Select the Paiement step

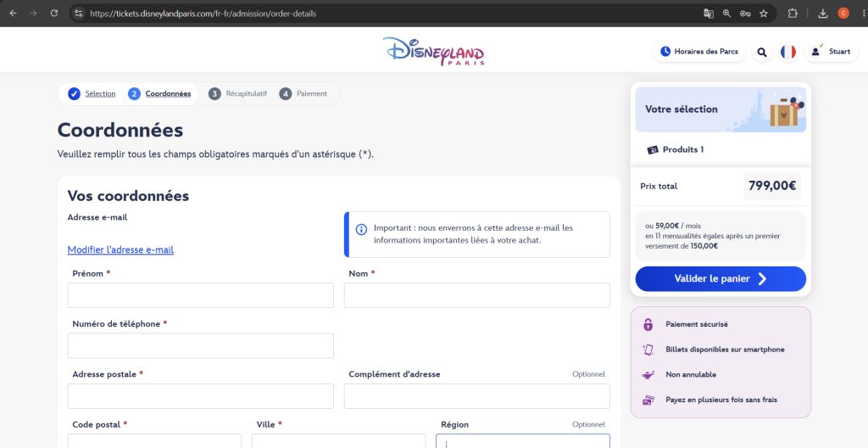click(312, 93)
